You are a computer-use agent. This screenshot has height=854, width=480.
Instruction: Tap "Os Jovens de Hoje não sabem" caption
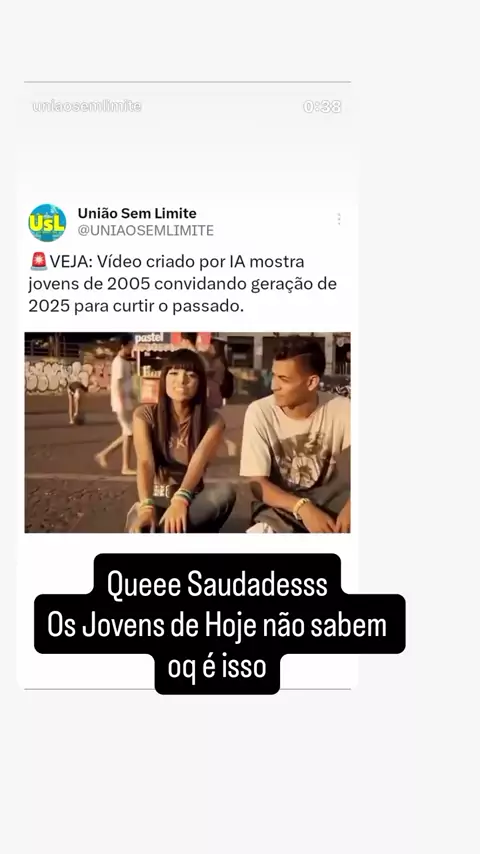pyautogui.click(x=217, y=625)
